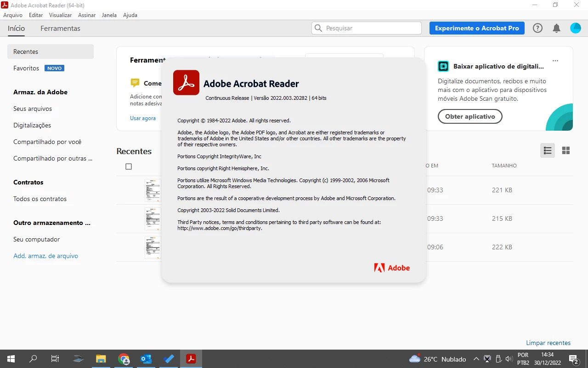Click the Obter aplicativo button
The height and width of the screenshot is (368, 588).
(470, 116)
